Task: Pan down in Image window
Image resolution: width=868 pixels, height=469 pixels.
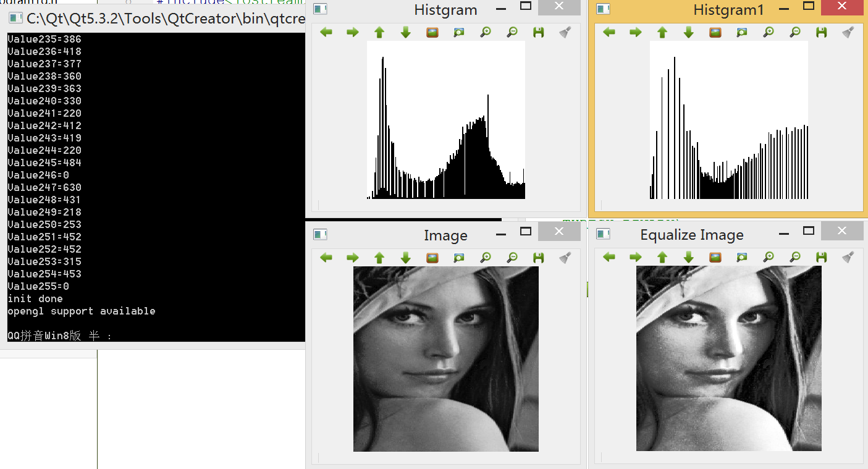Action: coord(406,258)
